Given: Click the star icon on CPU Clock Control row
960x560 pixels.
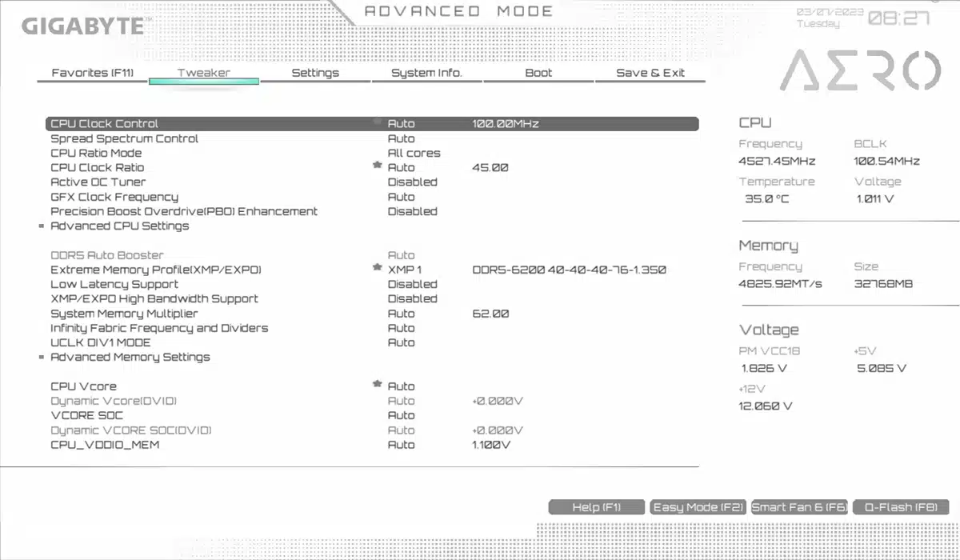Looking at the screenshot, I should point(377,122).
